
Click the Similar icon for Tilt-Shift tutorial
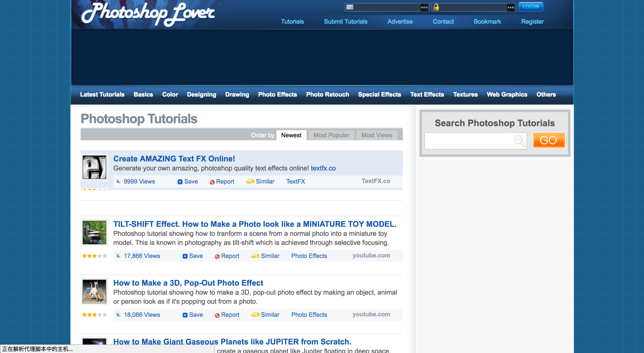255,256
